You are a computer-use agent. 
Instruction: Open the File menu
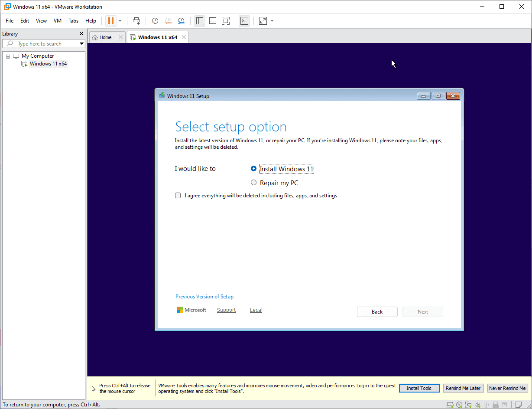click(x=10, y=21)
